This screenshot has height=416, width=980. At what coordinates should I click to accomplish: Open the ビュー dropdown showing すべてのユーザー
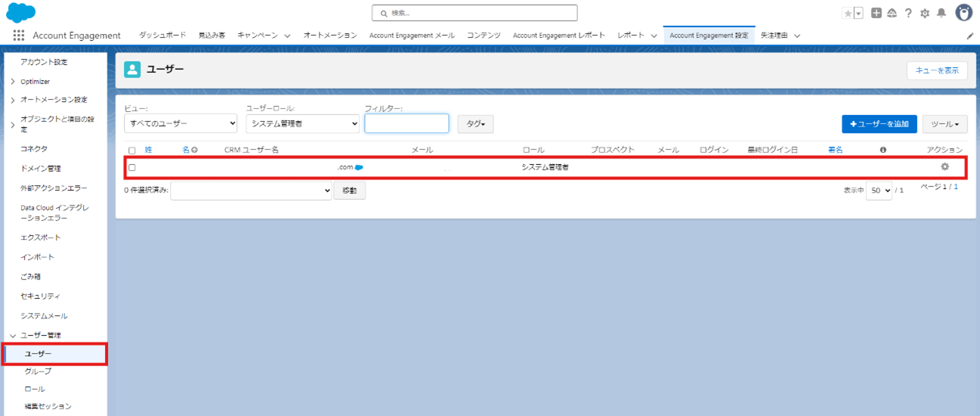click(x=181, y=123)
